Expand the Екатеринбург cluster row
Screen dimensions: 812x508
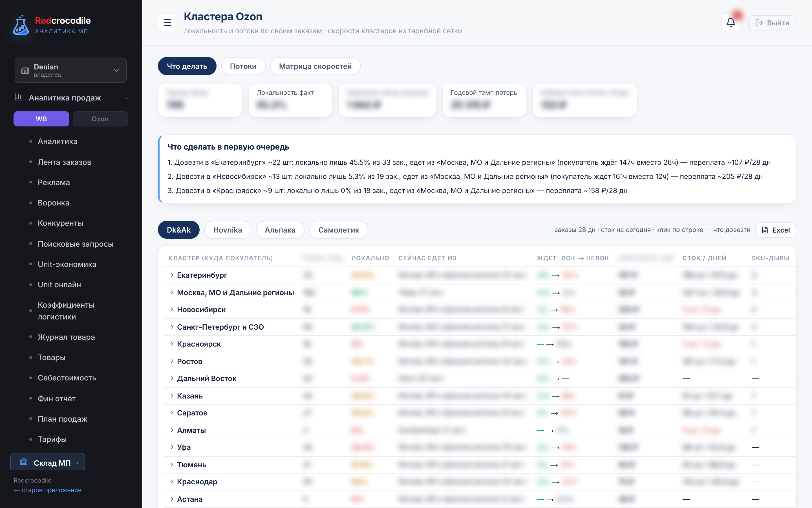pyautogui.click(x=172, y=275)
